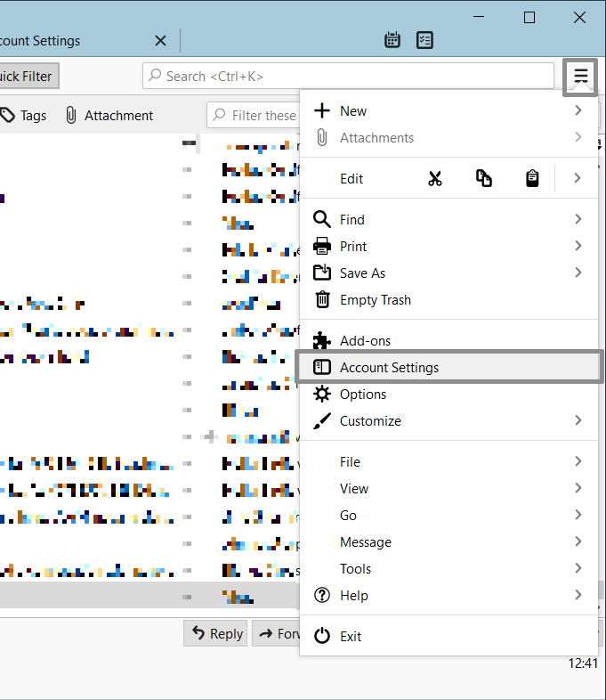
Task: Toggle the Attachment filter
Action: tap(109, 116)
